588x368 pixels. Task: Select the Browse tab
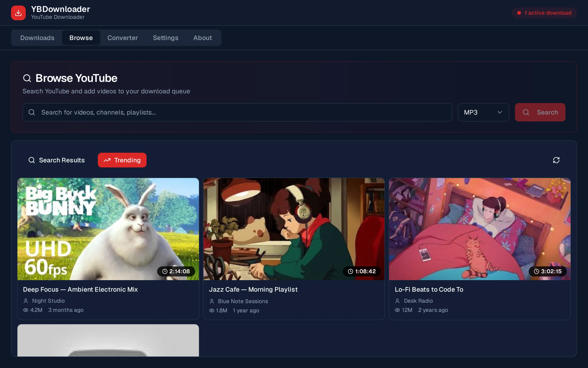(81, 38)
